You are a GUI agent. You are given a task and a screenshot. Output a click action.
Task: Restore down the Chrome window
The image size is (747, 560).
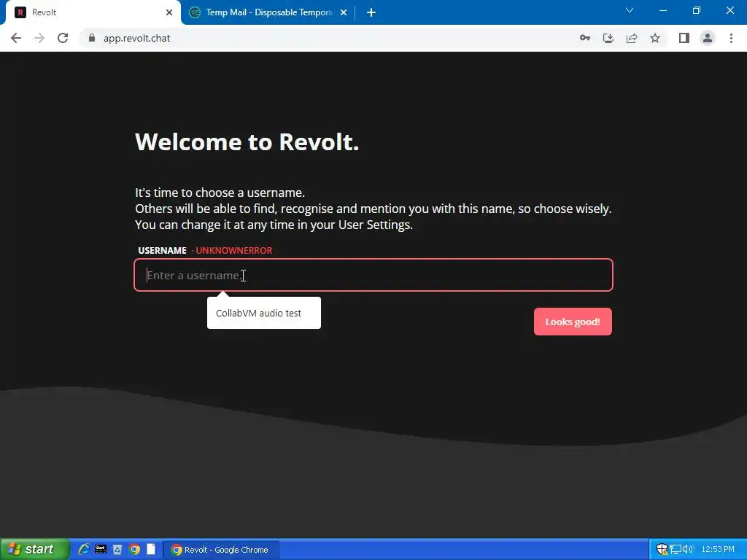(697, 10)
